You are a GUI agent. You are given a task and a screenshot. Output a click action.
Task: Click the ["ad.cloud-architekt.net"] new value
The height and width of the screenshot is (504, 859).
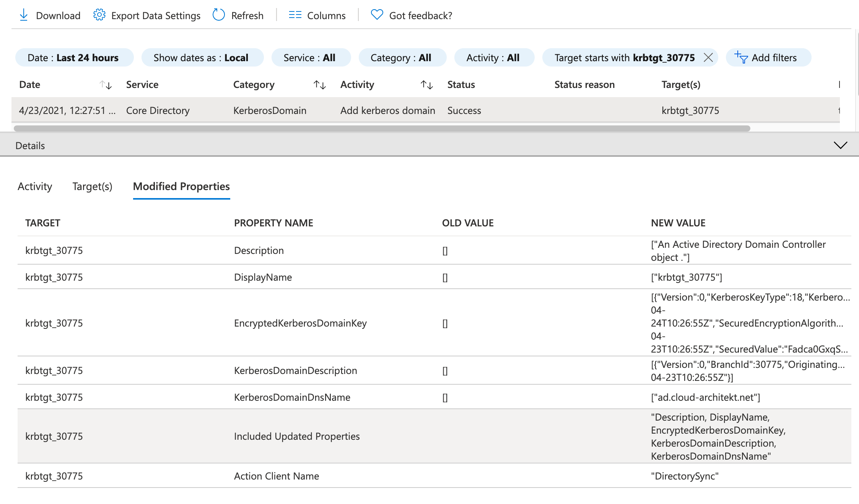point(705,397)
